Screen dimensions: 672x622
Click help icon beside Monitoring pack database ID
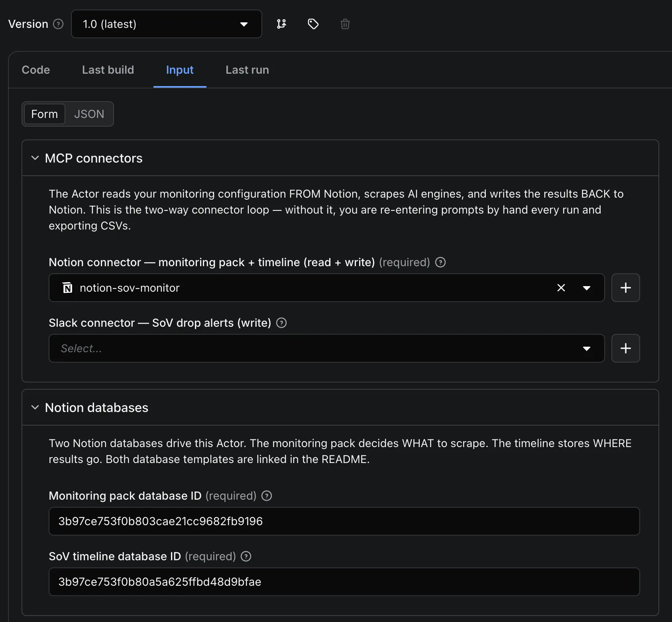[x=267, y=496]
